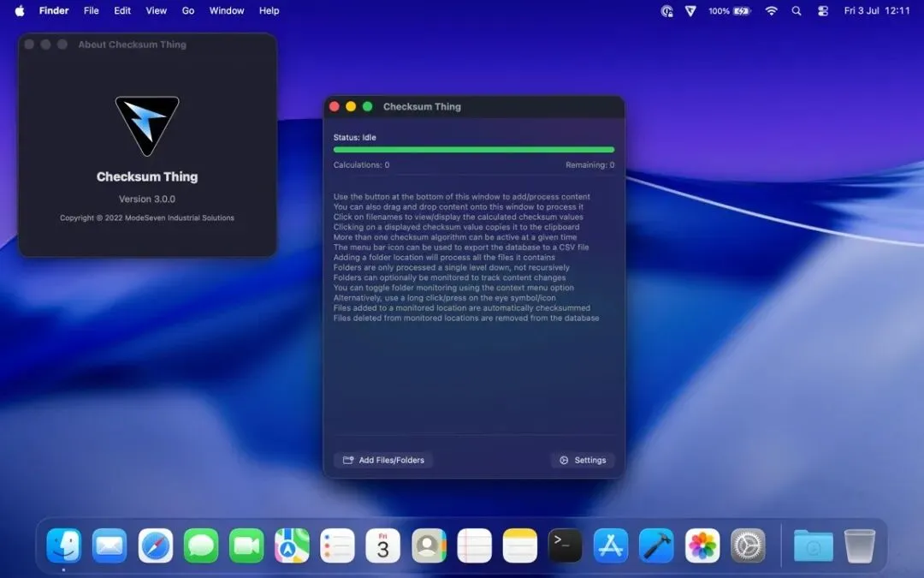
Task: Open App Store from the Dock
Action: [x=611, y=545]
